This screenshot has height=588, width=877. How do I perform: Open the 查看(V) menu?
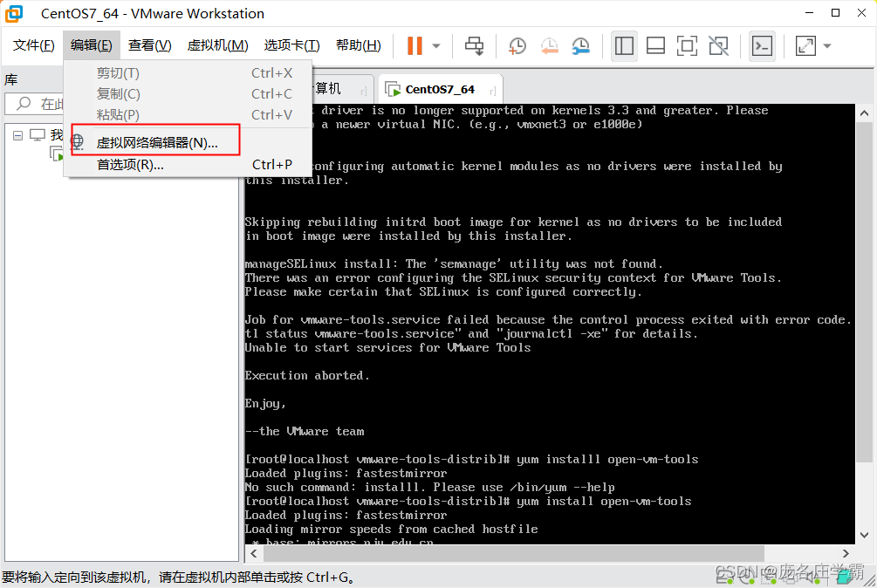tap(149, 45)
